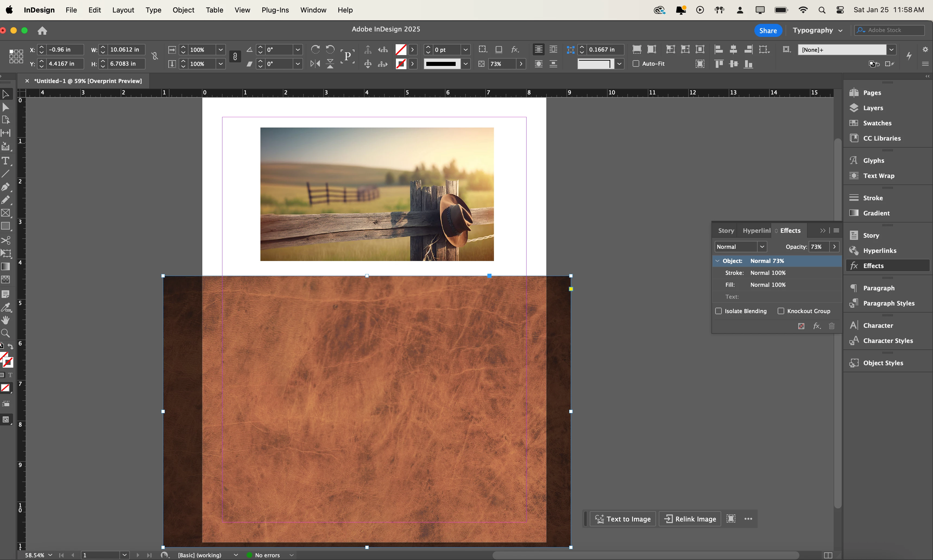Open the Typography workspace switcher

coord(817,30)
